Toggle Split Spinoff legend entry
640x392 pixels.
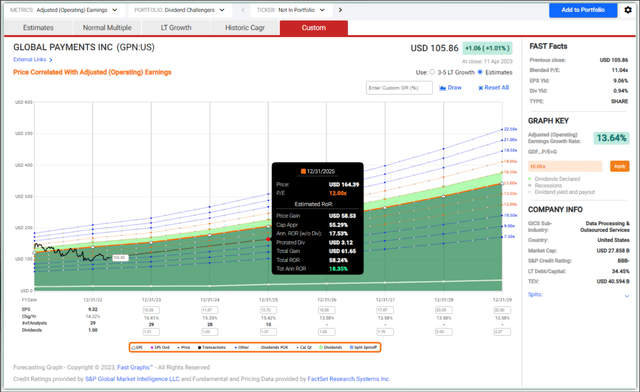(x=363, y=347)
